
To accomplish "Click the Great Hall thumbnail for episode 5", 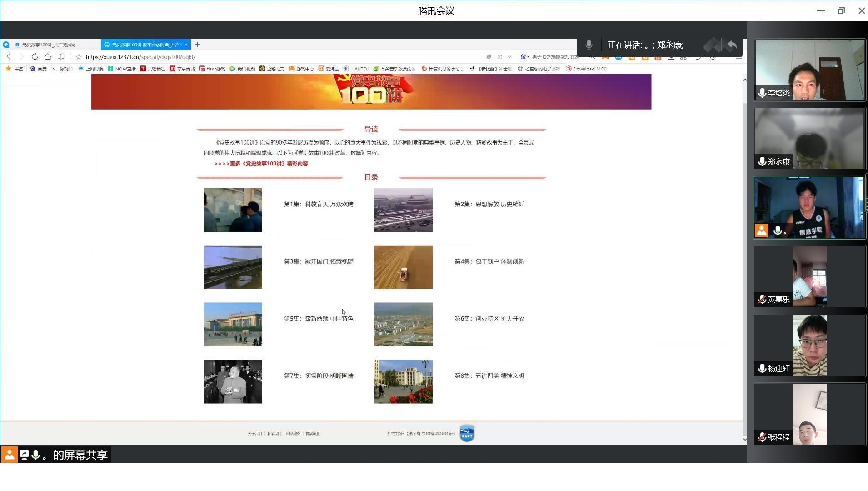I will 233,325.
